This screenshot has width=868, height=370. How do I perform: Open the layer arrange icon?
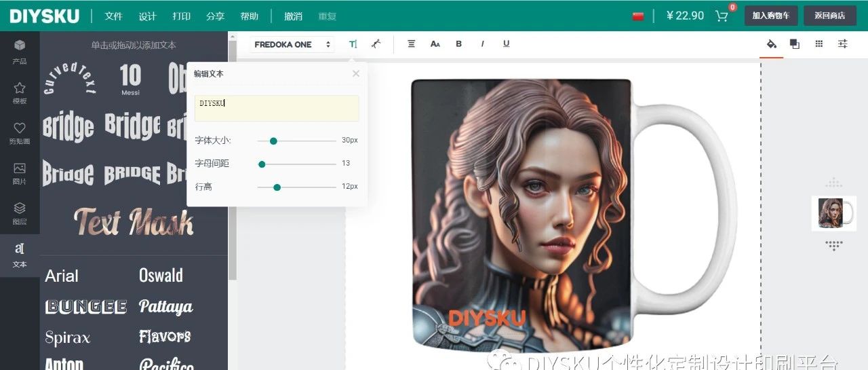(795, 44)
